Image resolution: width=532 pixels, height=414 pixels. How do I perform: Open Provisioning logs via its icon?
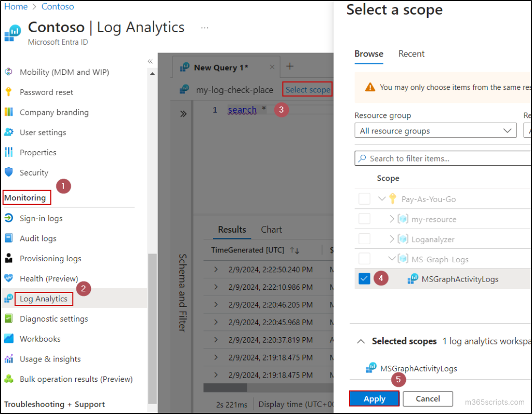pyautogui.click(x=10, y=258)
